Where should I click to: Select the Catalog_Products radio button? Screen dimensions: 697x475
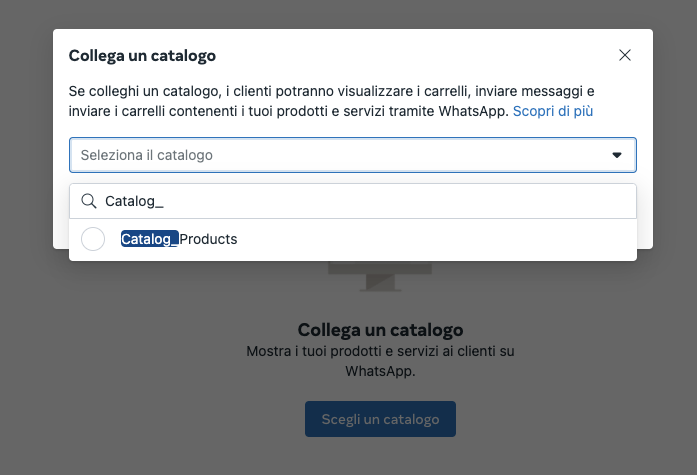pos(93,240)
